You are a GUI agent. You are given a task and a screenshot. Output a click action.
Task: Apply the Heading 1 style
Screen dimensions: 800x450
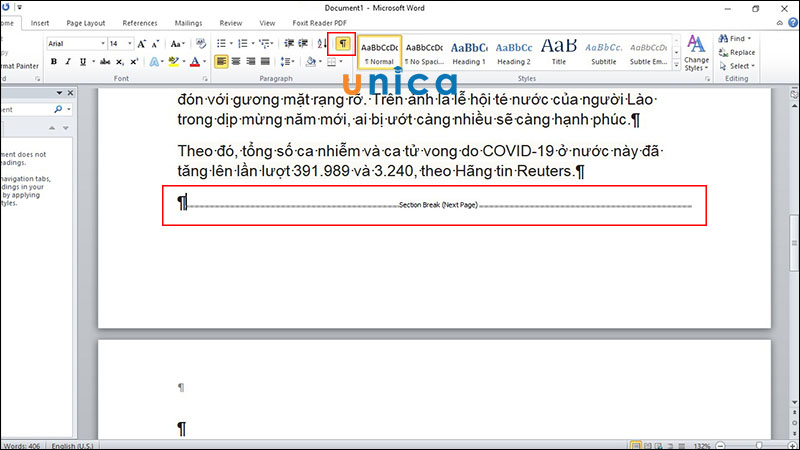(x=469, y=52)
